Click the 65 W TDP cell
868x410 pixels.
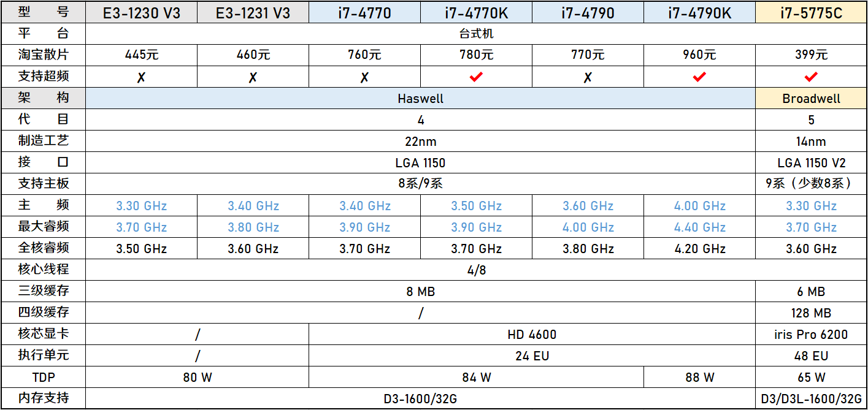812,378
